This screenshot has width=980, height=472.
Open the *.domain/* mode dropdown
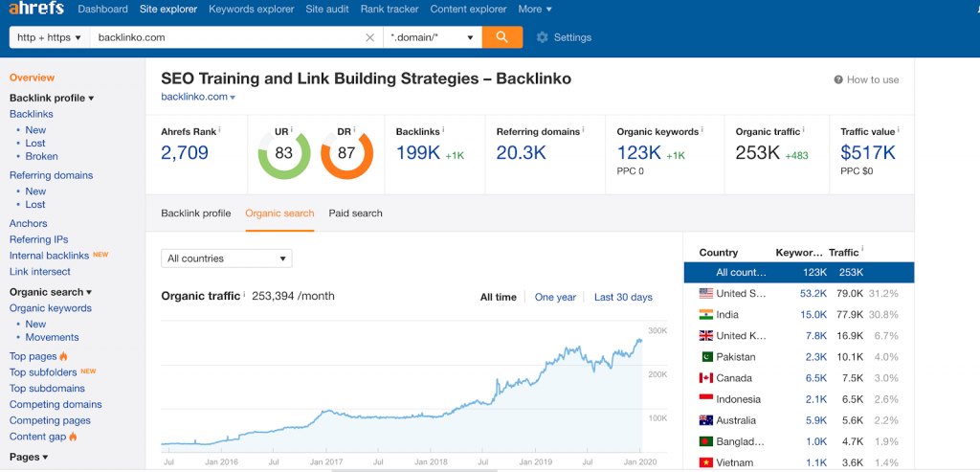click(432, 37)
